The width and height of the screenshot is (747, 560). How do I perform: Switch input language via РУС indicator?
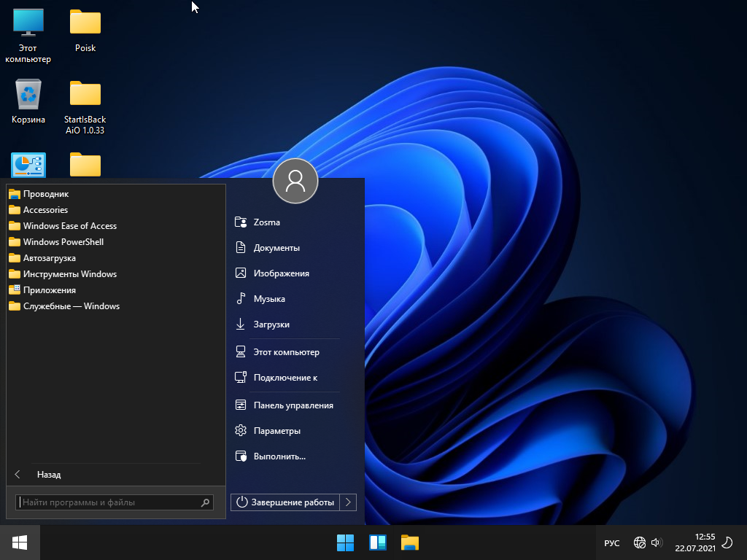tap(612, 543)
